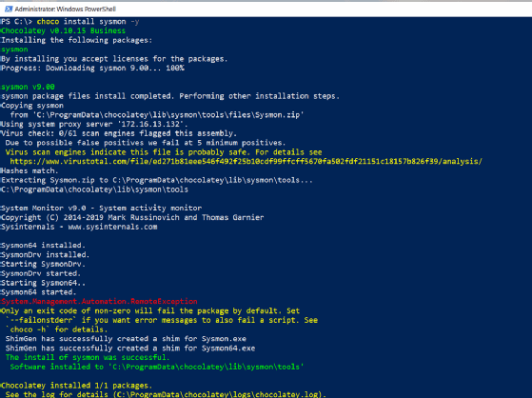This screenshot has height=398, width=532.
Task: Click the 'Starting SysmonDrv.' line
Action: (x=43, y=264)
